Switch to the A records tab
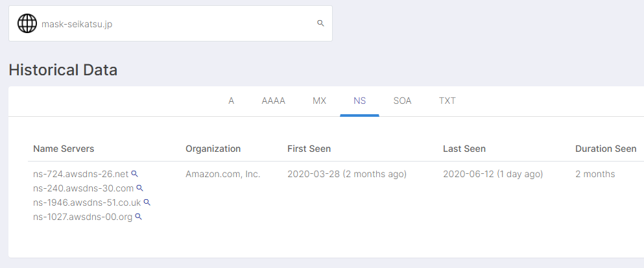This screenshot has height=268, width=644. (231, 101)
